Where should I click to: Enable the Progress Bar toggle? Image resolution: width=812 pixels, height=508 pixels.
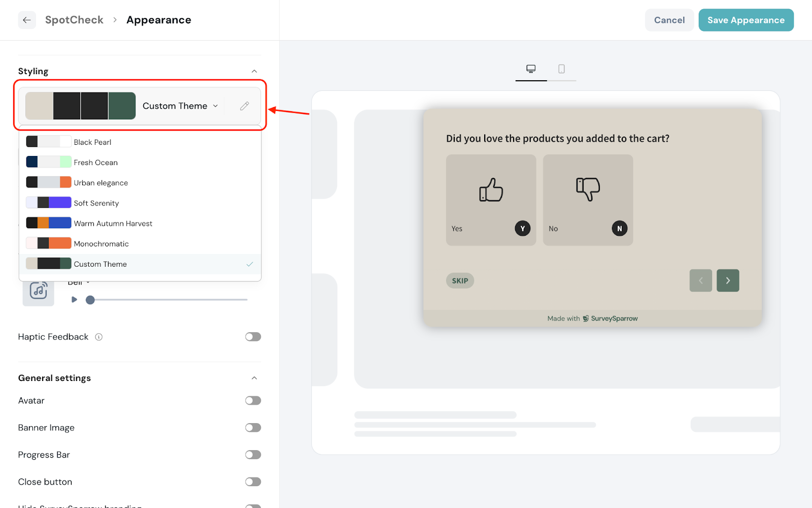pyautogui.click(x=253, y=455)
